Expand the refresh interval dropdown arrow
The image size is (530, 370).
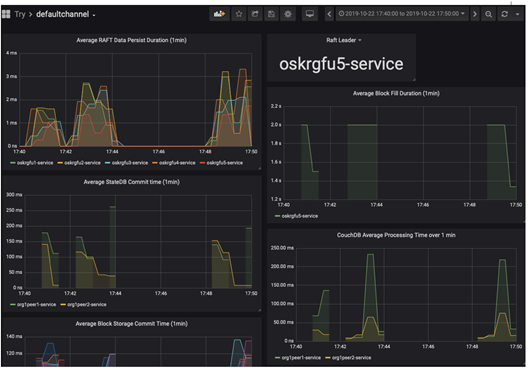(517, 14)
